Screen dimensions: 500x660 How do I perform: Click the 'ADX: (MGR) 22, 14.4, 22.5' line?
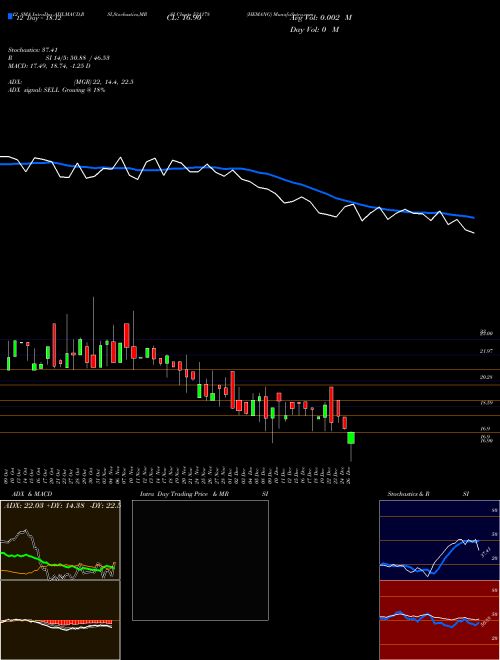point(71,82)
